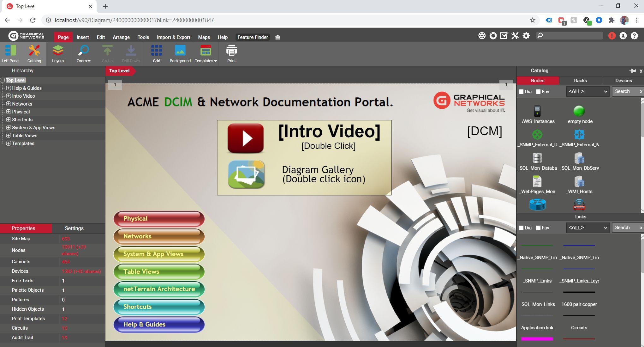Toggle the Fav checkbox in Links section
The height and width of the screenshot is (347, 644).
click(539, 228)
